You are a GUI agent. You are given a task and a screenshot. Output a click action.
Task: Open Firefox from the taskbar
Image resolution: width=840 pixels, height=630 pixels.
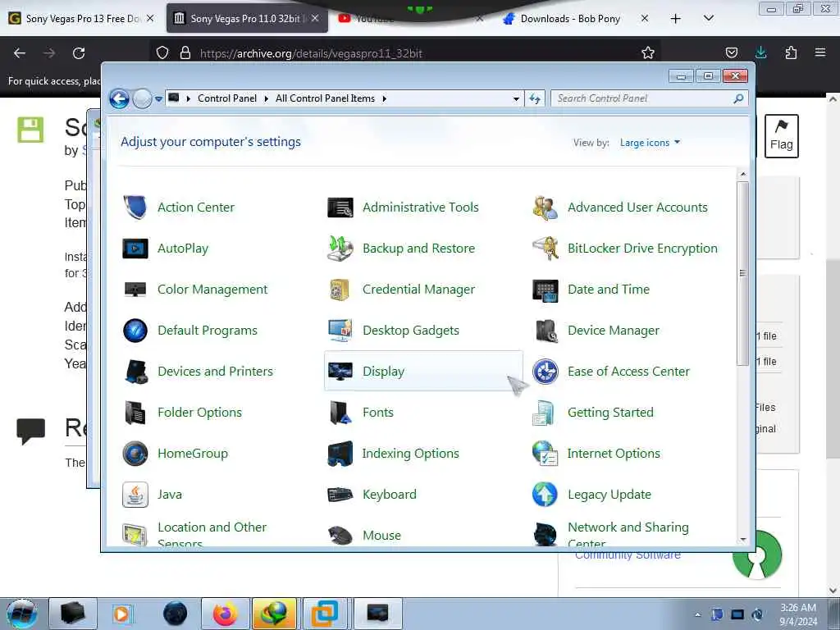225,614
